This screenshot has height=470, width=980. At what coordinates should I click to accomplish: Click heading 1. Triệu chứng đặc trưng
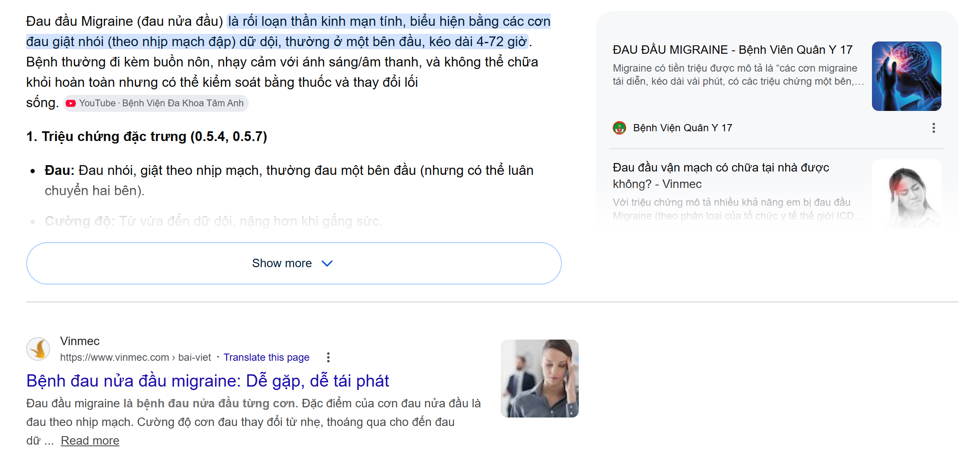[x=147, y=137]
